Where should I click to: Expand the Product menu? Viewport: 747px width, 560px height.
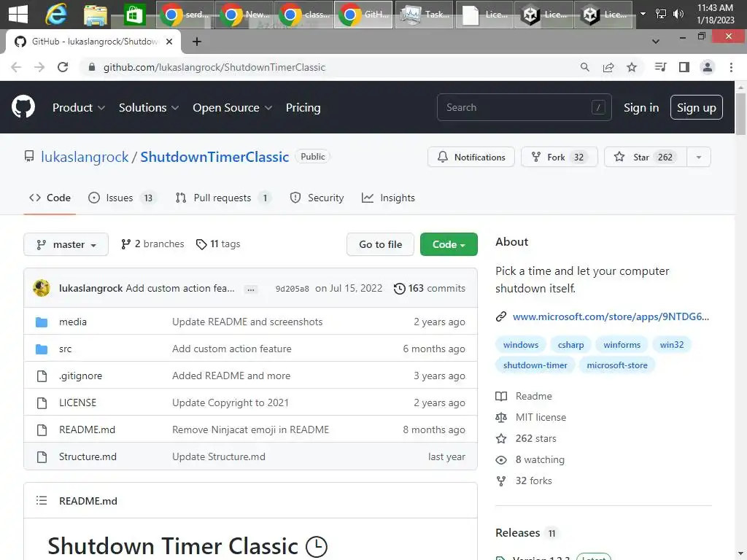pyautogui.click(x=79, y=108)
